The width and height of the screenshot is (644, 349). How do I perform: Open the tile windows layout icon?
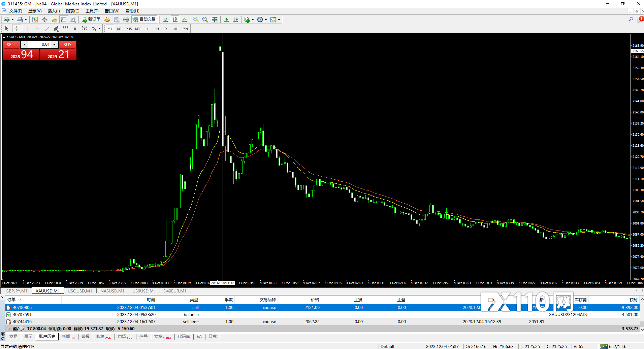(215, 20)
